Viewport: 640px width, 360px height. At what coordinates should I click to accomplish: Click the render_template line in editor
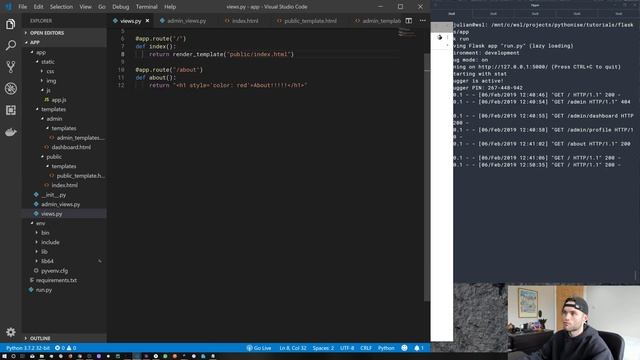tap(221, 54)
